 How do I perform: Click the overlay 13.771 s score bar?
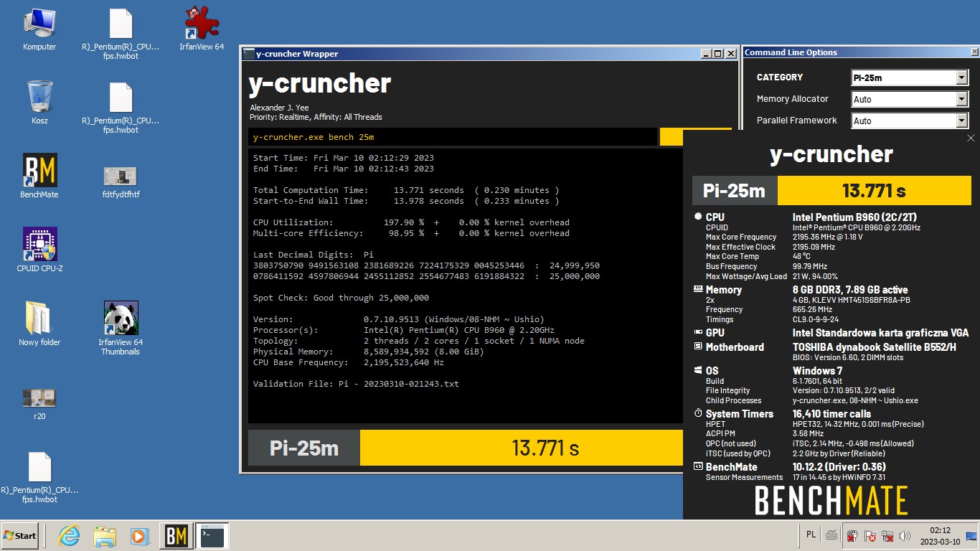click(x=874, y=191)
